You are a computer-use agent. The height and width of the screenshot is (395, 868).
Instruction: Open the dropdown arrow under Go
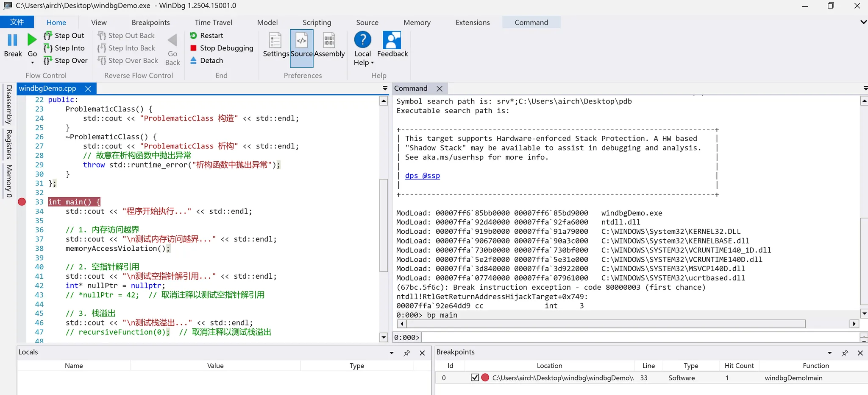pos(32,63)
